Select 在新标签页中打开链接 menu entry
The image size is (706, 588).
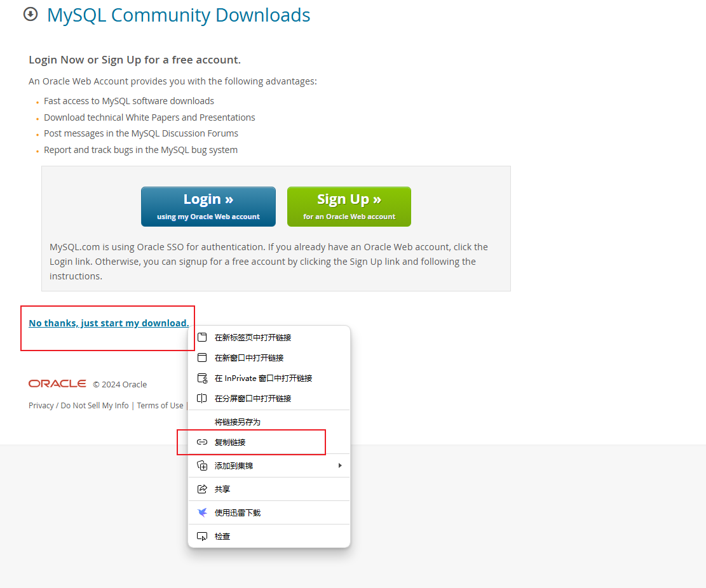tap(252, 337)
